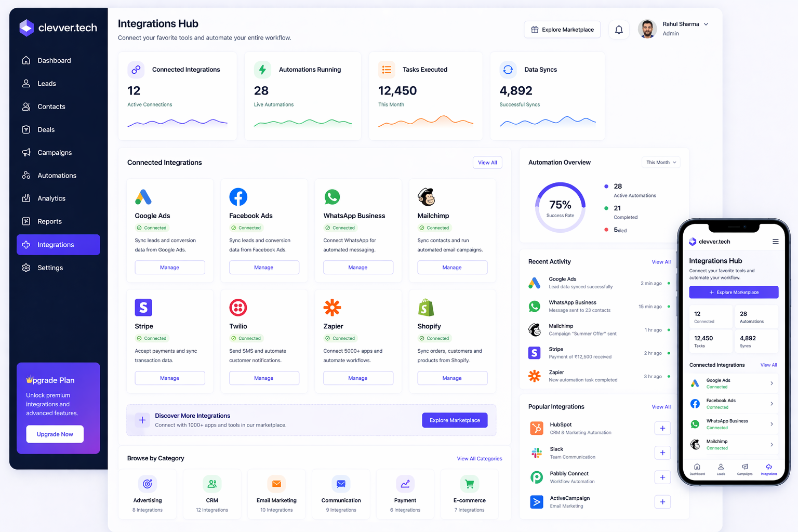Add the Pabbly Connect integration plus icon

(x=662, y=477)
